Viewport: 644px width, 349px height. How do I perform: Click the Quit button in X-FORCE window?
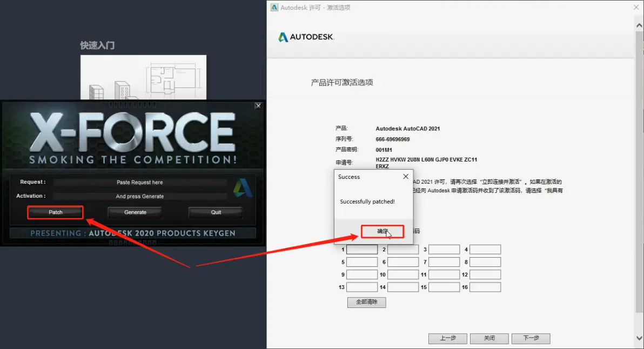click(216, 212)
